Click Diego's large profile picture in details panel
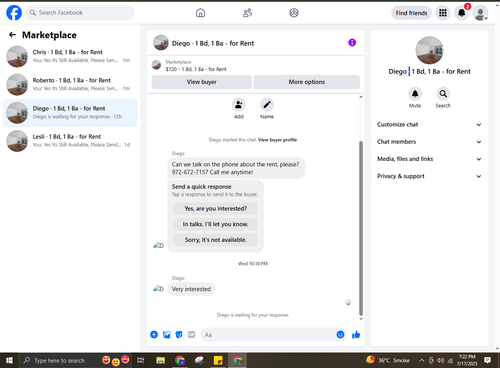 (429, 50)
